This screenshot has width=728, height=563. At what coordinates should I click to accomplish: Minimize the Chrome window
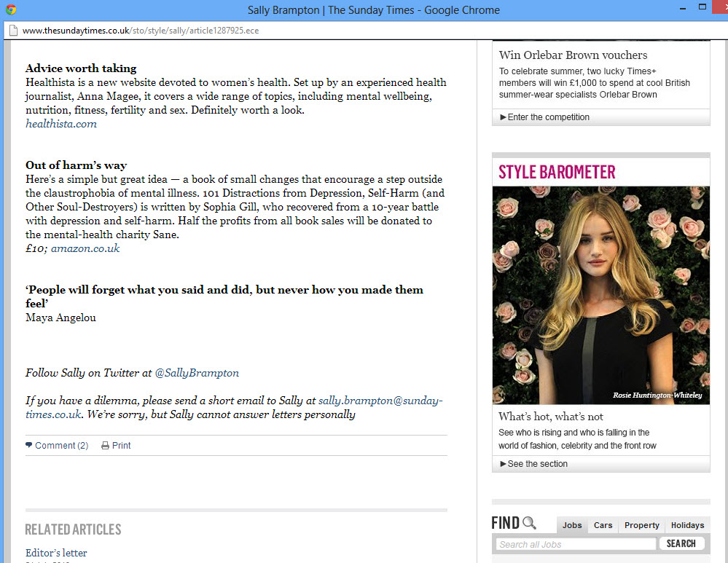(x=683, y=8)
